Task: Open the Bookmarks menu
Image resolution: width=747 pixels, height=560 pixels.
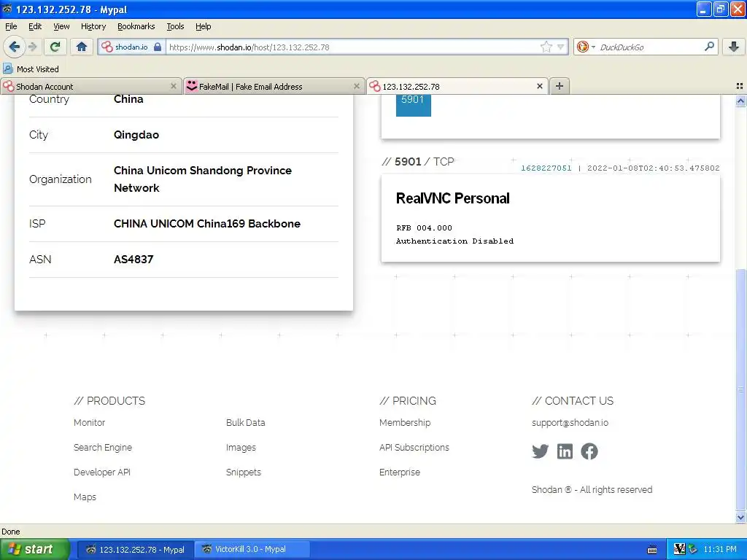Action: (x=136, y=26)
